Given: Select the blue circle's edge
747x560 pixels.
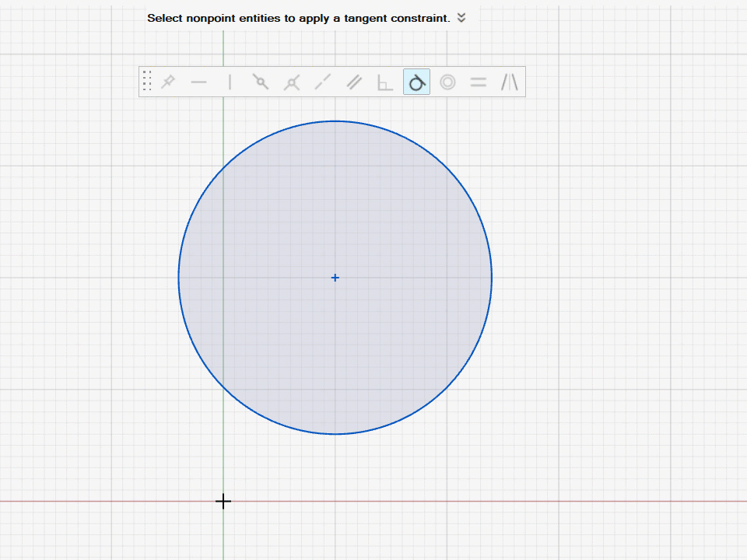Looking at the screenshot, I should pyautogui.click(x=491, y=278).
